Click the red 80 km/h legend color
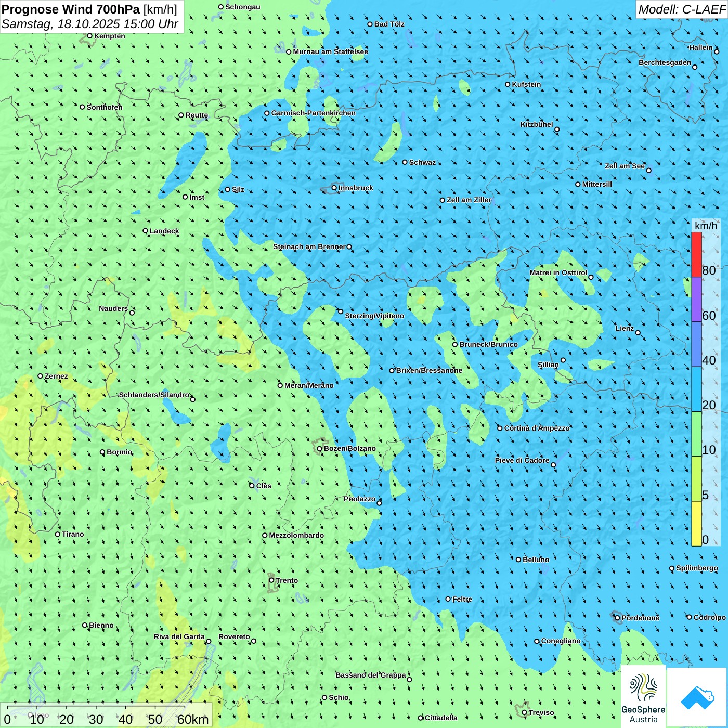728x728 pixels. 696,254
